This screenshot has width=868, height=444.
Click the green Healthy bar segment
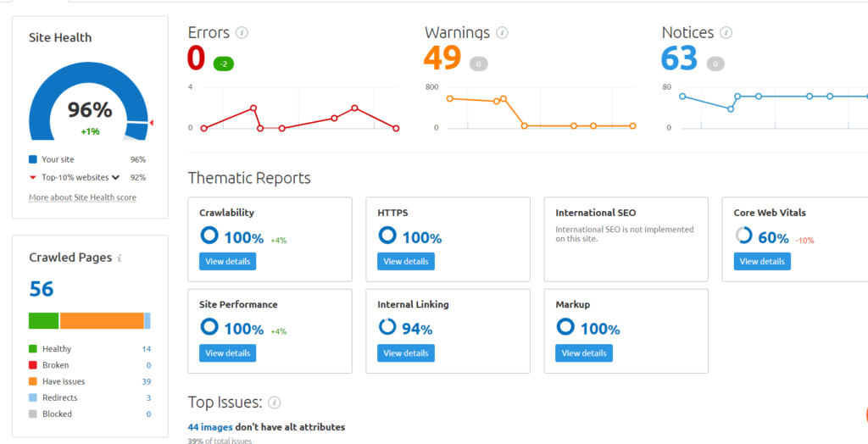tap(44, 320)
